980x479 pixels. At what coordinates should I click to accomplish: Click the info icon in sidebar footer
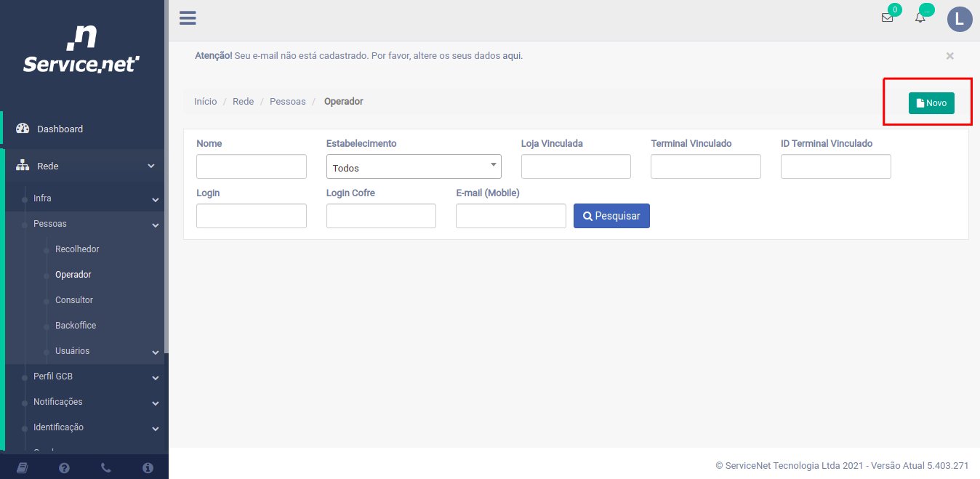(148, 467)
